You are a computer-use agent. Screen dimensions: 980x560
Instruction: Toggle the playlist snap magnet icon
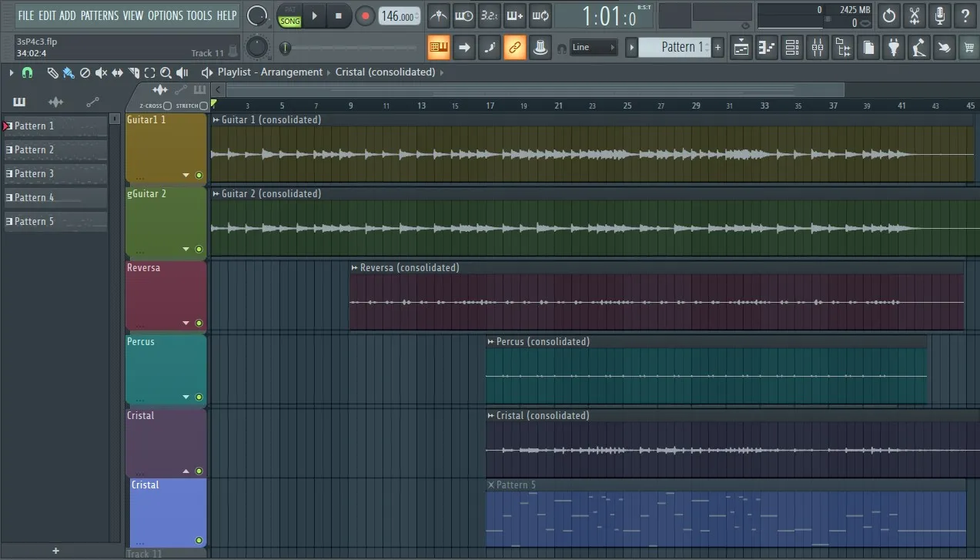pos(27,72)
